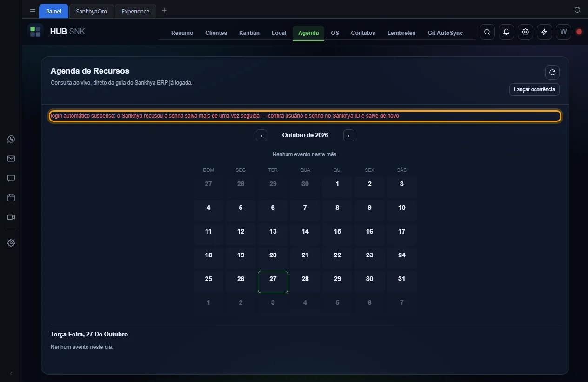
Task: Open calendar icon in left sidebar
Action: point(11,198)
